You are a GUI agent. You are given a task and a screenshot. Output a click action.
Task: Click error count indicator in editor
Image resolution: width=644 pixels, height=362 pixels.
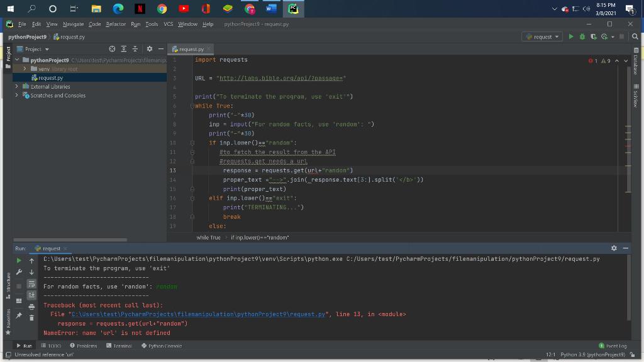pos(592,61)
